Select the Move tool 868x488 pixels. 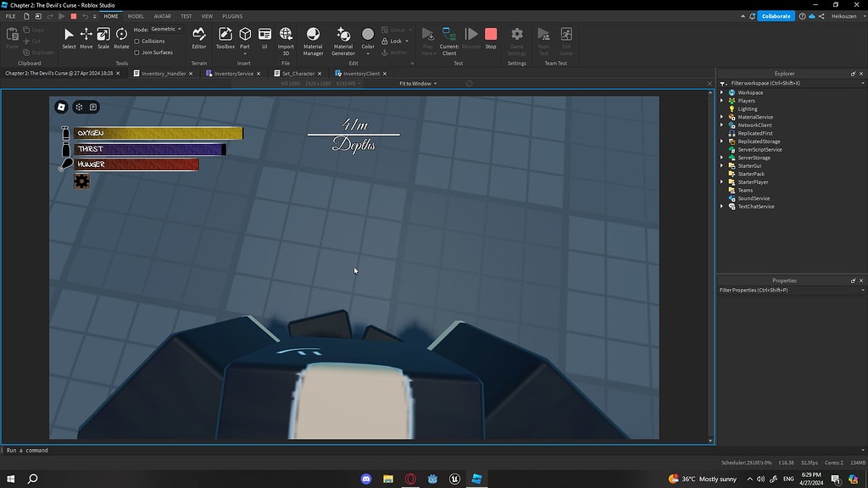[86, 36]
